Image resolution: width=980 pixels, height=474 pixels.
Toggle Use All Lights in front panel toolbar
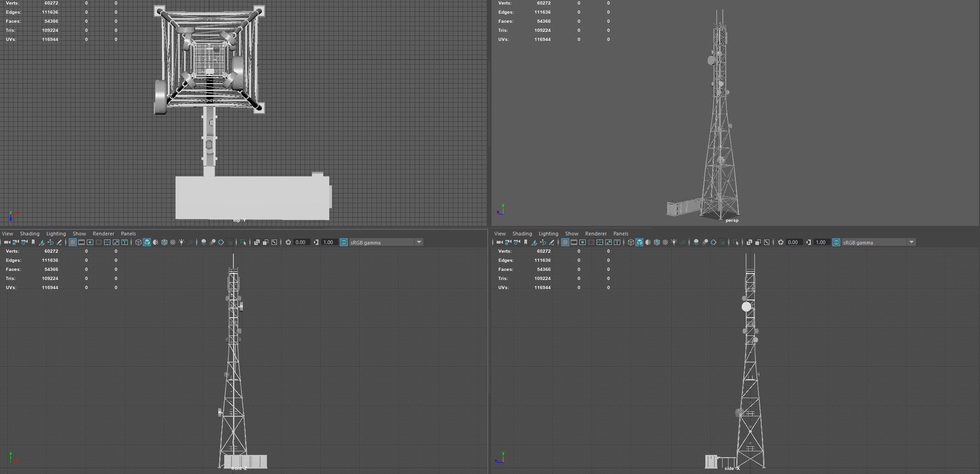(181, 242)
